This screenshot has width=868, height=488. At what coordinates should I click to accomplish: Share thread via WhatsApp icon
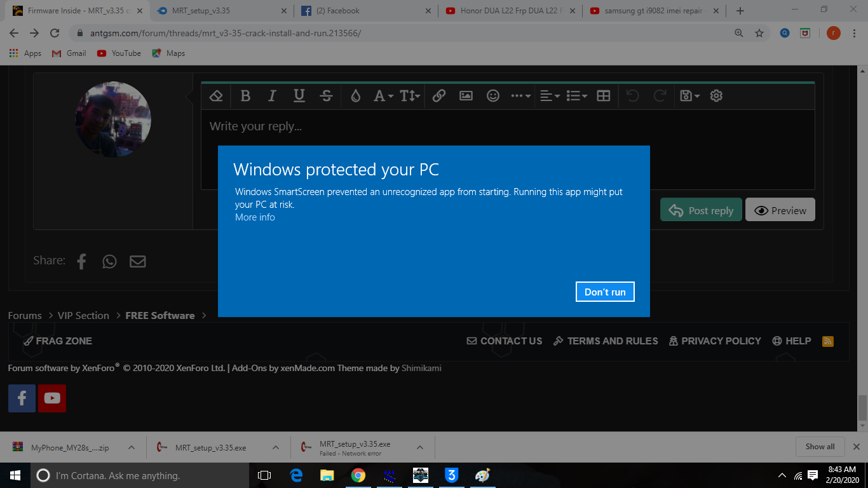point(109,261)
